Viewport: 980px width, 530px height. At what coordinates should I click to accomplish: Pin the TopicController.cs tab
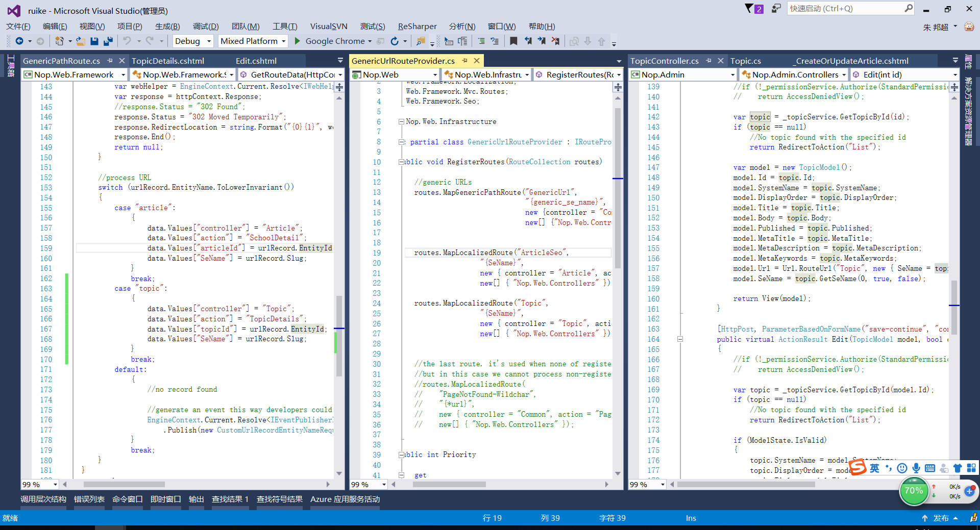708,61
